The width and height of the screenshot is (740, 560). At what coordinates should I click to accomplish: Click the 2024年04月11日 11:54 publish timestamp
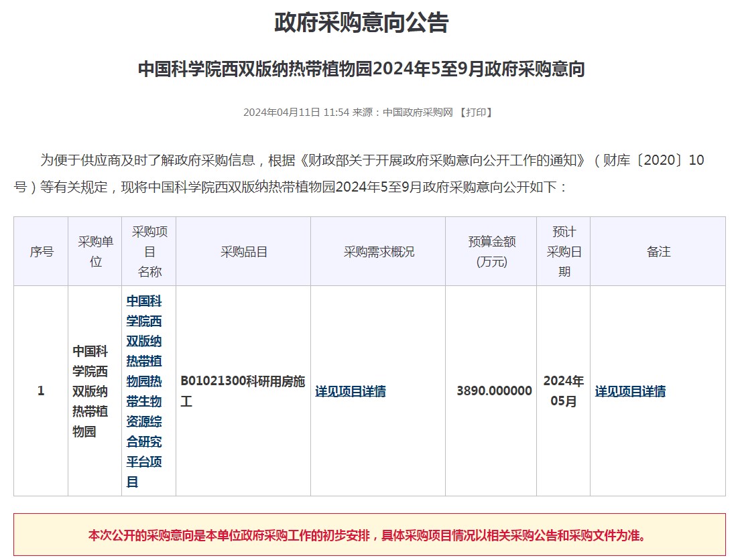[296, 113]
